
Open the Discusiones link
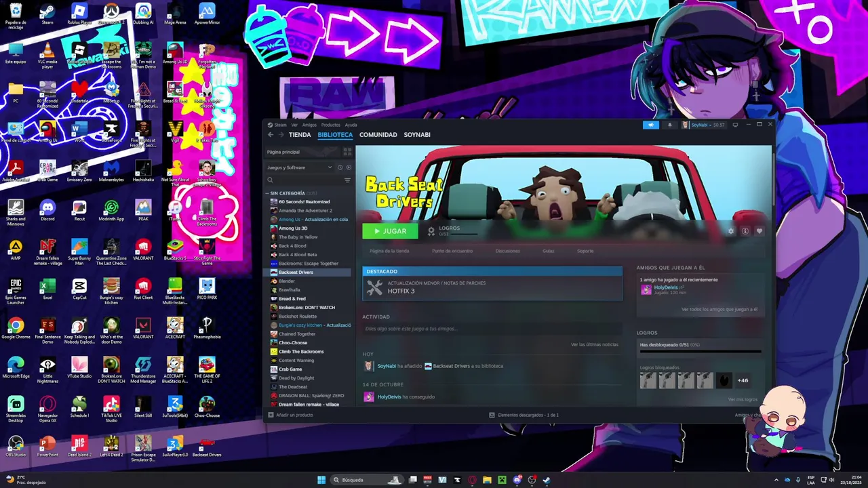click(x=507, y=251)
